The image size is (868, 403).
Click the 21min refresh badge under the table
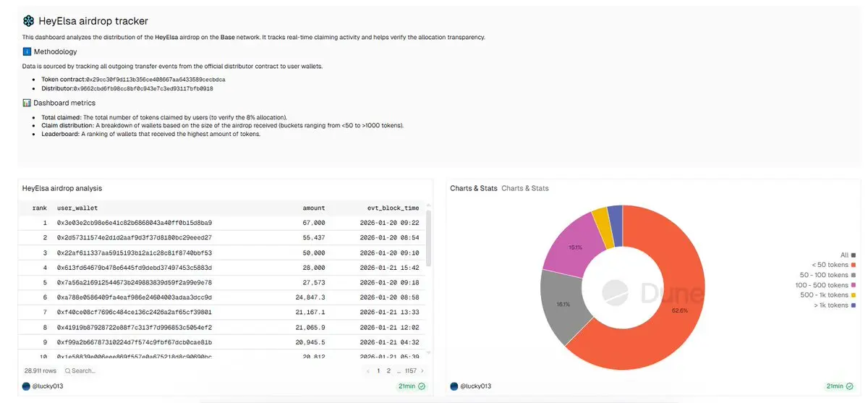point(412,386)
